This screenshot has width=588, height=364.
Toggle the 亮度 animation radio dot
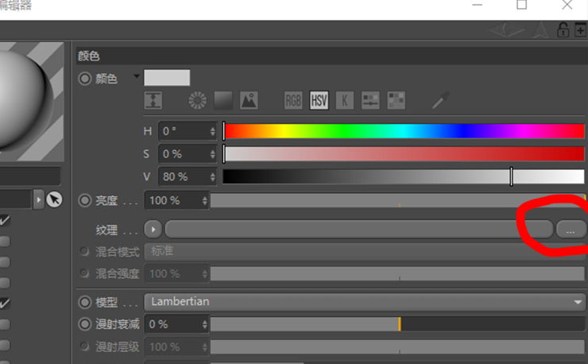pos(85,200)
